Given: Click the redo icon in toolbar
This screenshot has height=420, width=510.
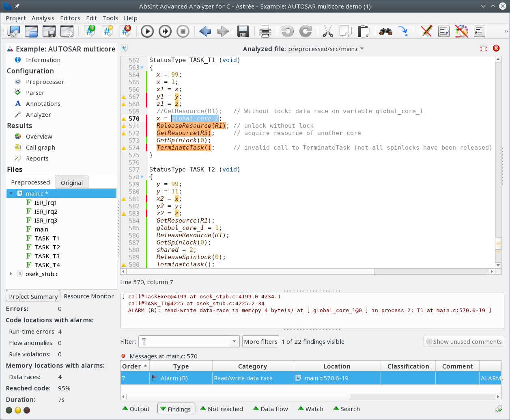Looking at the screenshot, I should coord(305,31).
